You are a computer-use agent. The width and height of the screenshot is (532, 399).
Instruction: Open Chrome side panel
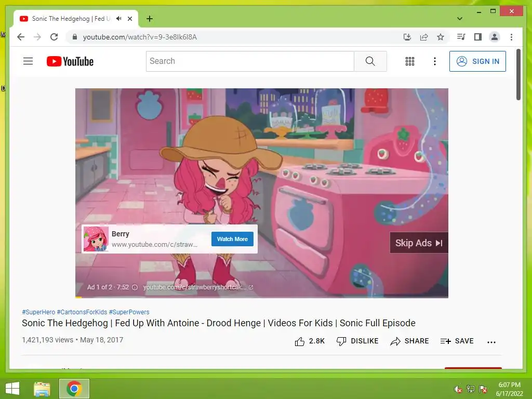pos(478,37)
